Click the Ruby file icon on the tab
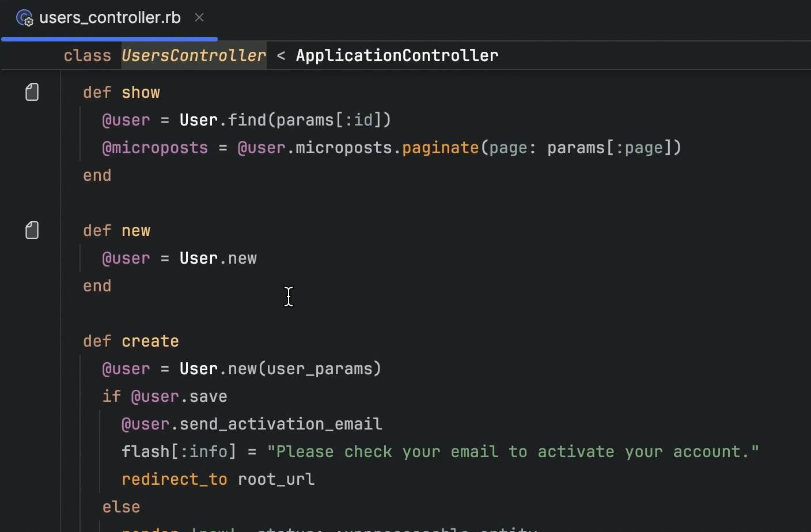This screenshot has height=532, width=811. (24, 18)
